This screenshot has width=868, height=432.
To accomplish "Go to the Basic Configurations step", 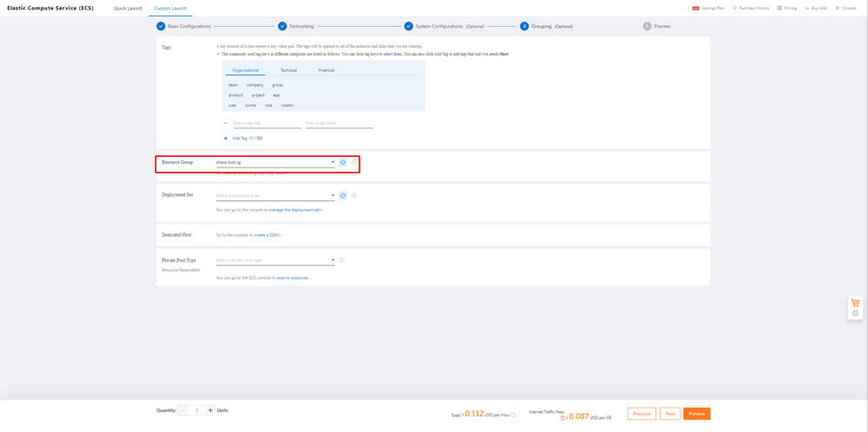I will pos(183,26).
